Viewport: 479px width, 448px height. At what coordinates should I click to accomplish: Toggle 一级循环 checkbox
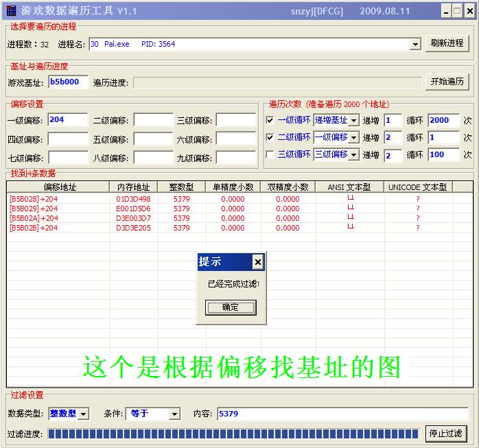270,120
